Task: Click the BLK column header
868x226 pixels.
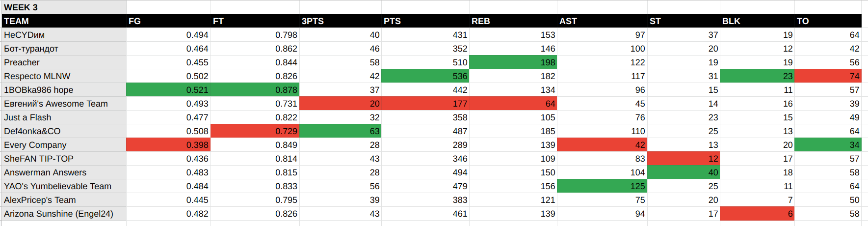Action: click(757, 21)
